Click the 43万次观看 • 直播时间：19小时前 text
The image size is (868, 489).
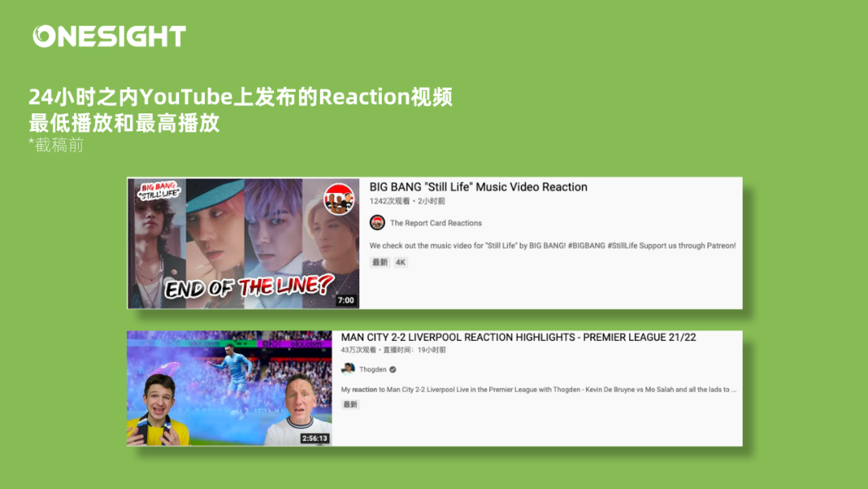(x=394, y=350)
